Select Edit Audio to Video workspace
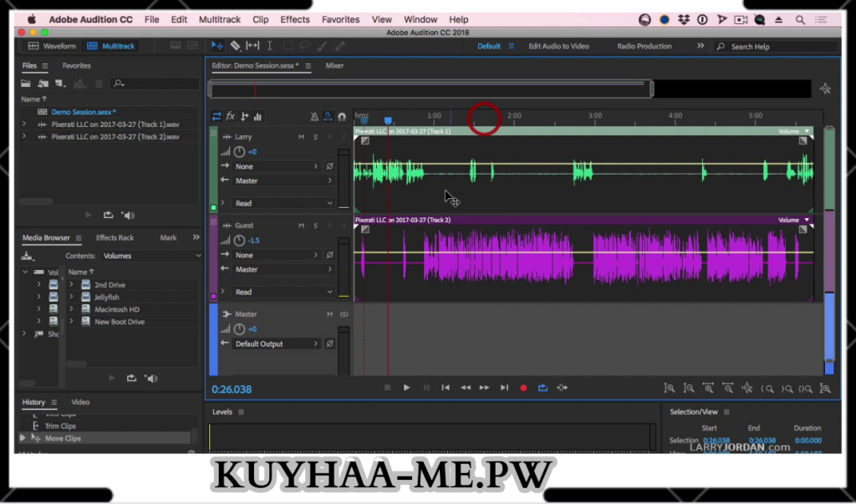 [558, 47]
